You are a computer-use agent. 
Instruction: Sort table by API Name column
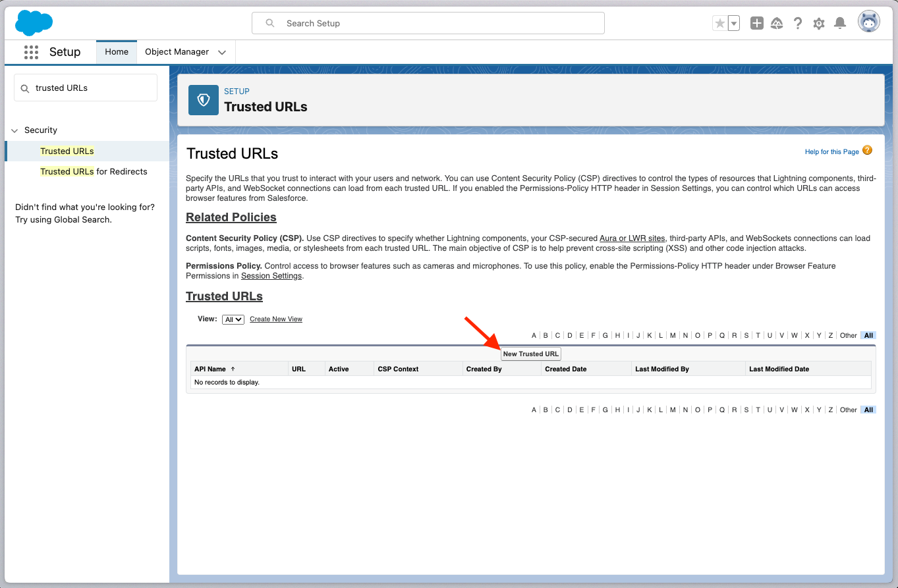(x=210, y=369)
